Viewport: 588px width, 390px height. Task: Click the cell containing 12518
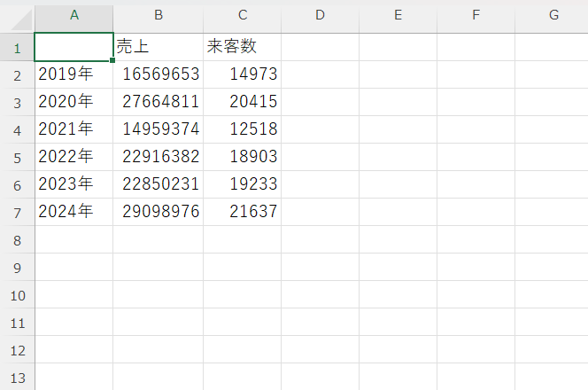[243, 129]
